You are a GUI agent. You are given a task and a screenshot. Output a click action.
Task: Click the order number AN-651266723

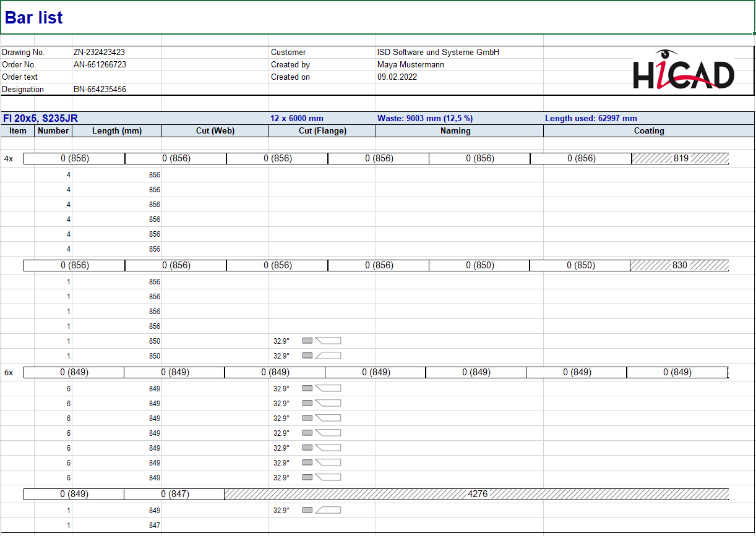100,65
